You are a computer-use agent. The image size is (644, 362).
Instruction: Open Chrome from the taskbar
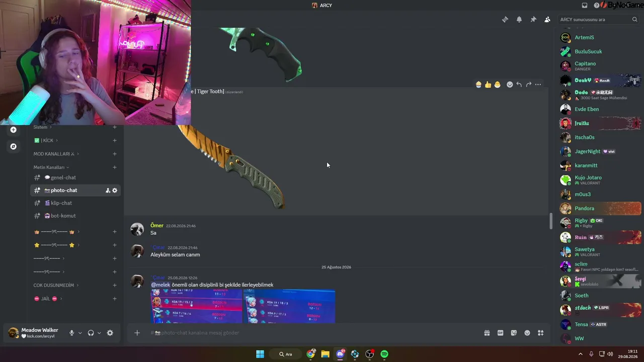point(311,354)
